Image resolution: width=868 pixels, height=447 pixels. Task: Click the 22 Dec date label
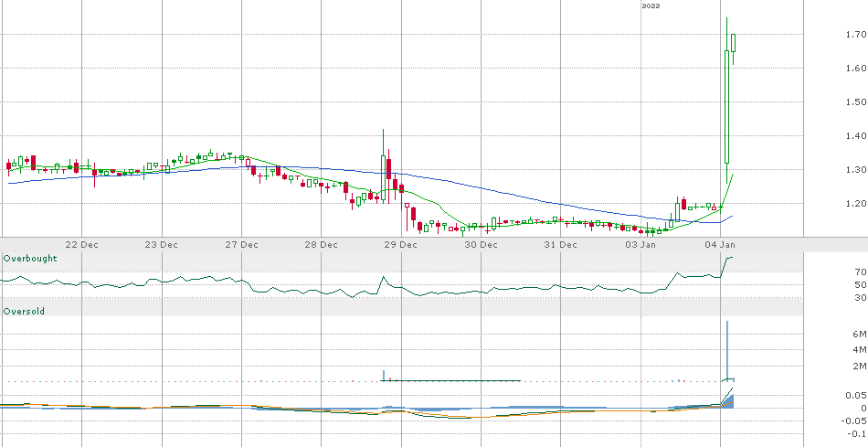(x=81, y=245)
